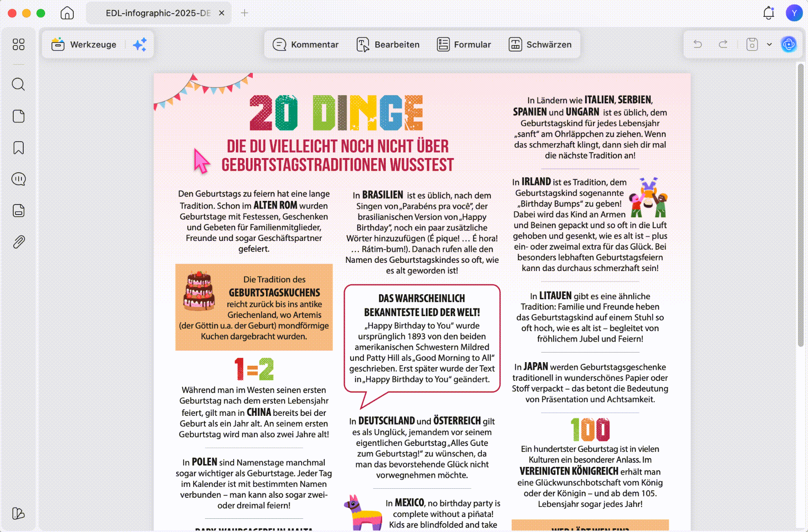Click the birthday cake illustration
808x532 pixels.
199,291
